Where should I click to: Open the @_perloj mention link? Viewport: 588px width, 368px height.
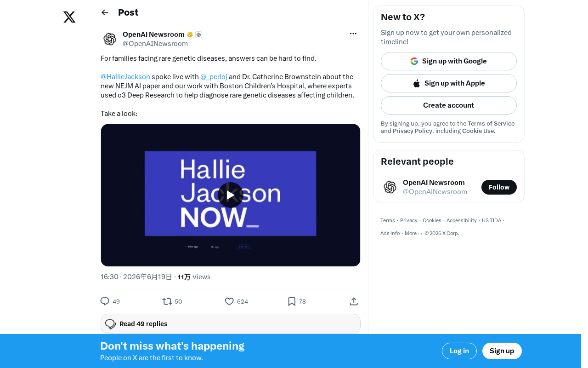[x=214, y=77]
